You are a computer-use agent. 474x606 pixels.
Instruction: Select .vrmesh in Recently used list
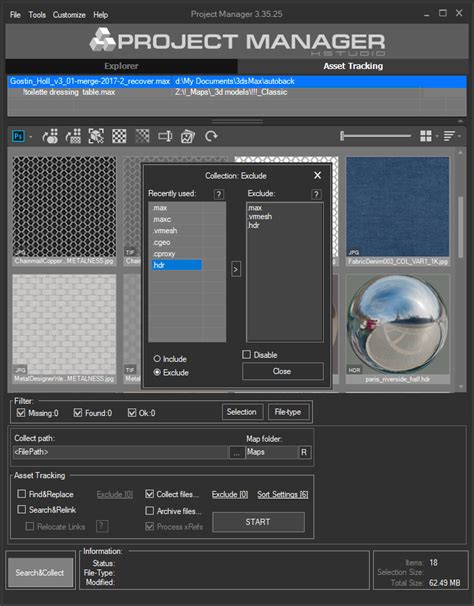(x=165, y=231)
